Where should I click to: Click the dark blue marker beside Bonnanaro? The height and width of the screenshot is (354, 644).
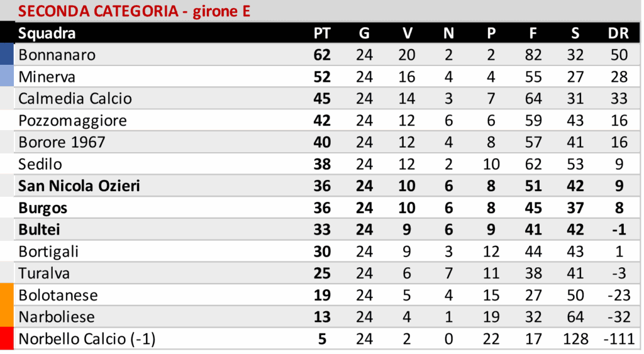point(7,55)
